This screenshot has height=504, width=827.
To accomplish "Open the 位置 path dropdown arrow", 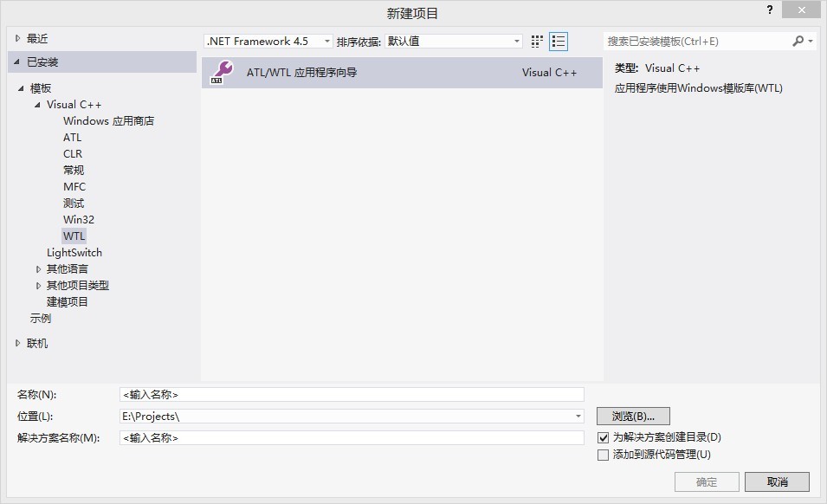I will click(578, 417).
